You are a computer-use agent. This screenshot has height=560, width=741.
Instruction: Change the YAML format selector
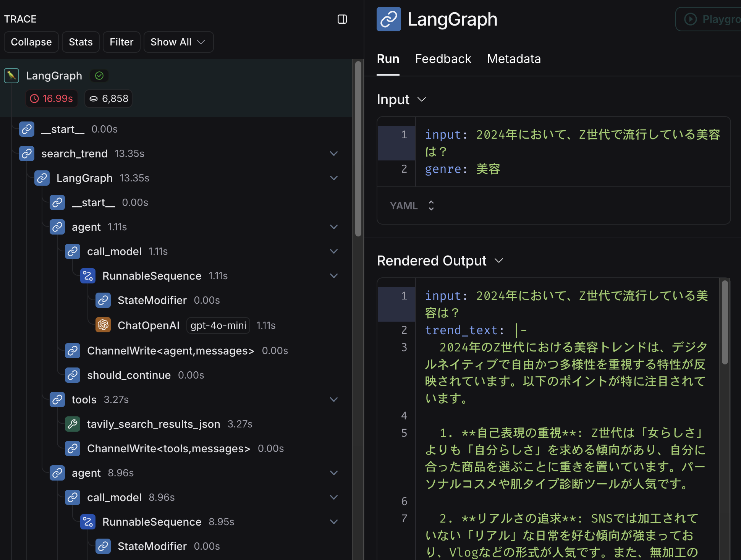412,206
